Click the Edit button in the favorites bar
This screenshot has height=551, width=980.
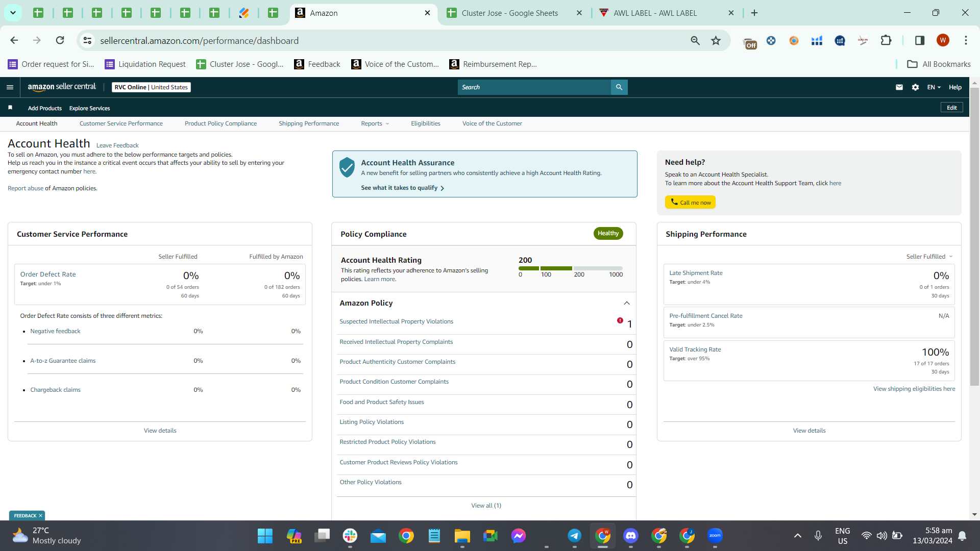952,108
